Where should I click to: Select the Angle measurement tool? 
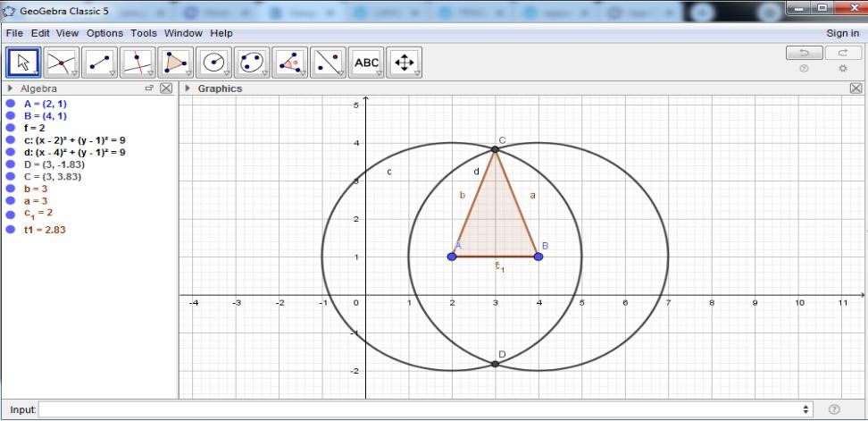click(289, 63)
